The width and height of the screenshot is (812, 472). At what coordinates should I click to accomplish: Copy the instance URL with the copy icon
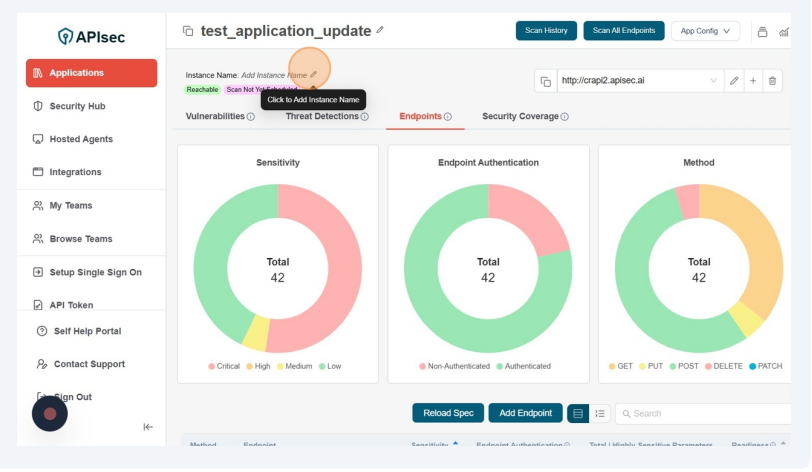pyautogui.click(x=546, y=81)
